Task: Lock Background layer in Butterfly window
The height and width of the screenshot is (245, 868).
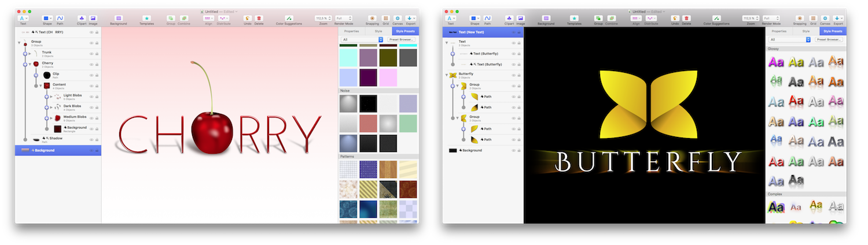Action: click(x=518, y=150)
